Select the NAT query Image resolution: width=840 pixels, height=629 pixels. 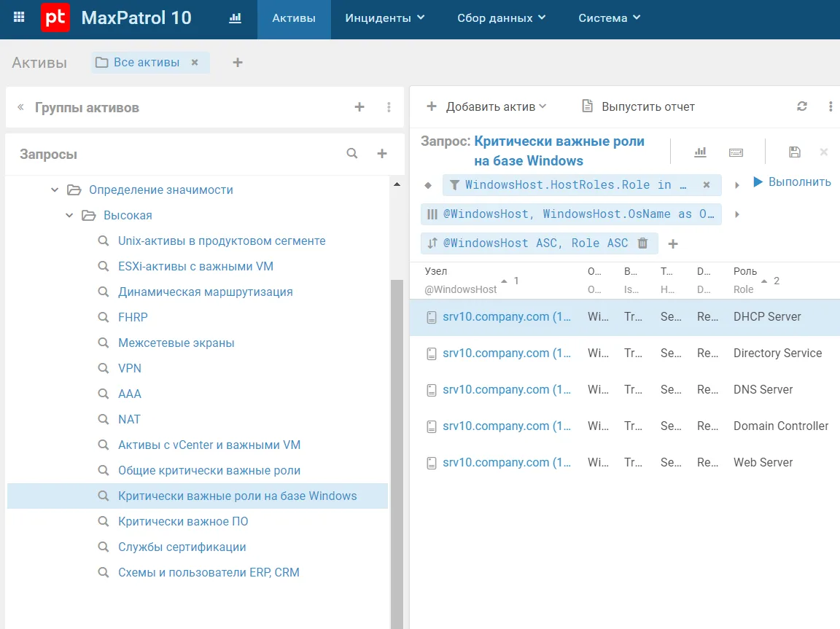129,420
